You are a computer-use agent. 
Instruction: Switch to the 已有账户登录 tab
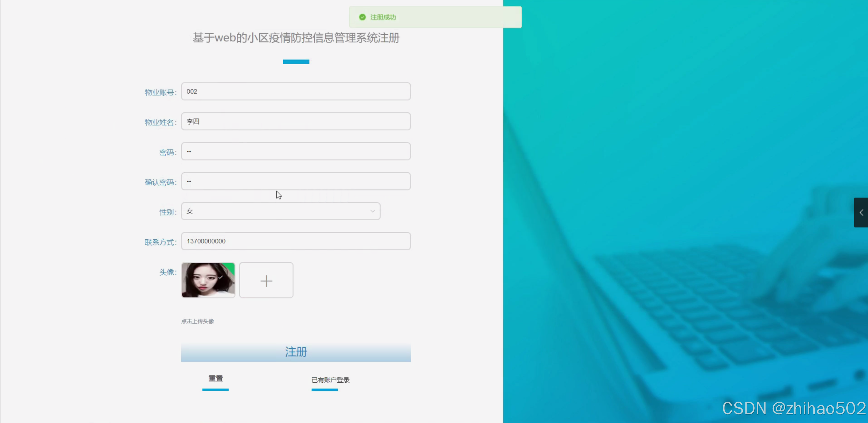click(x=330, y=380)
